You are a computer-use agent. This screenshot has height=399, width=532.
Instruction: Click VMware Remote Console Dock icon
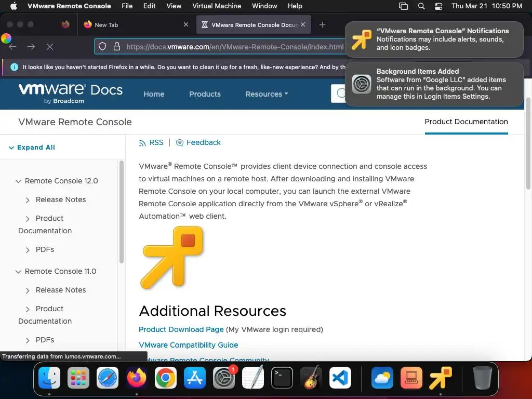[441, 378]
